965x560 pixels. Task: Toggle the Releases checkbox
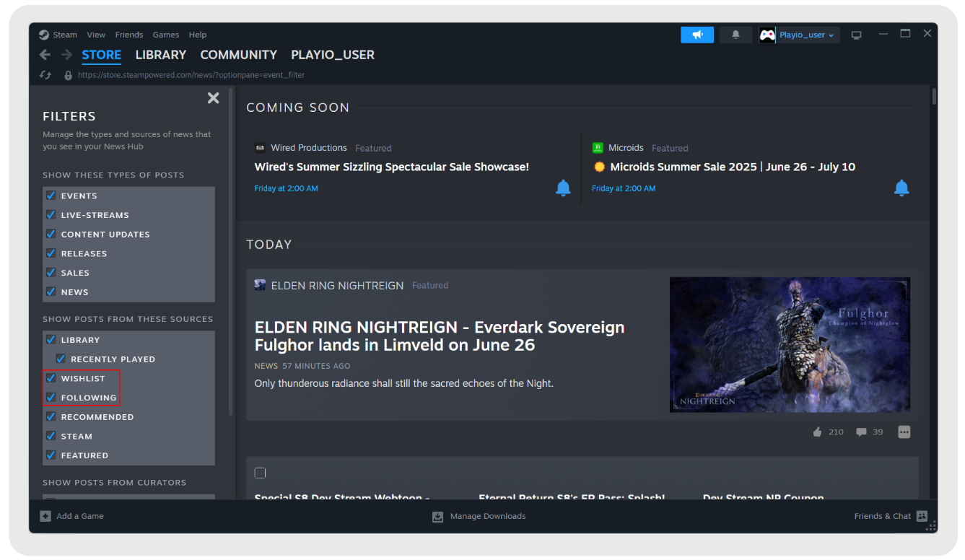click(x=51, y=253)
